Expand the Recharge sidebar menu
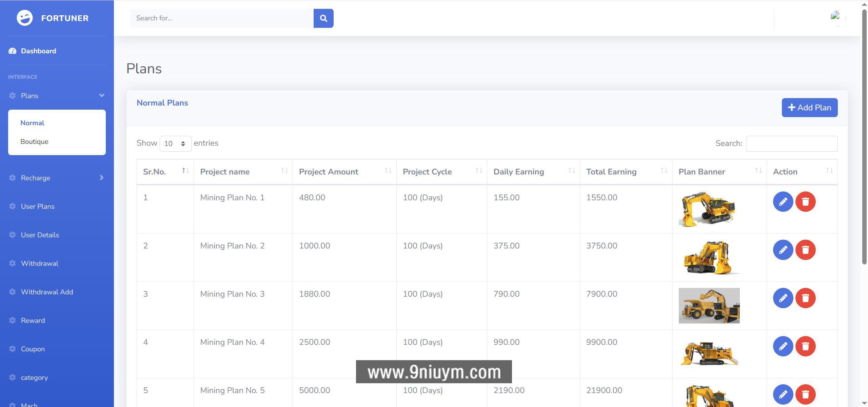The width and height of the screenshot is (868, 407). (x=57, y=178)
